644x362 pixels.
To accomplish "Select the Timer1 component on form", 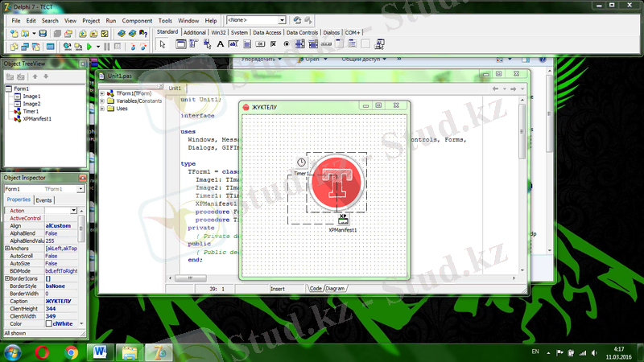I will click(300, 163).
